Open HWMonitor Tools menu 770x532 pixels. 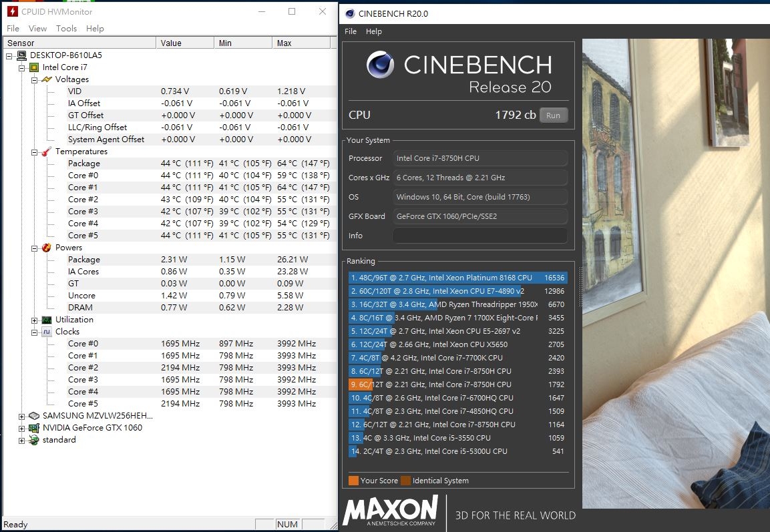point(66,29)
